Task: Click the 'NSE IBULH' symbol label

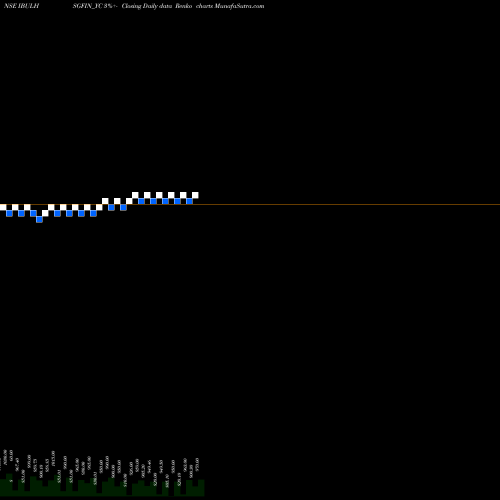Action: (21, 6)
